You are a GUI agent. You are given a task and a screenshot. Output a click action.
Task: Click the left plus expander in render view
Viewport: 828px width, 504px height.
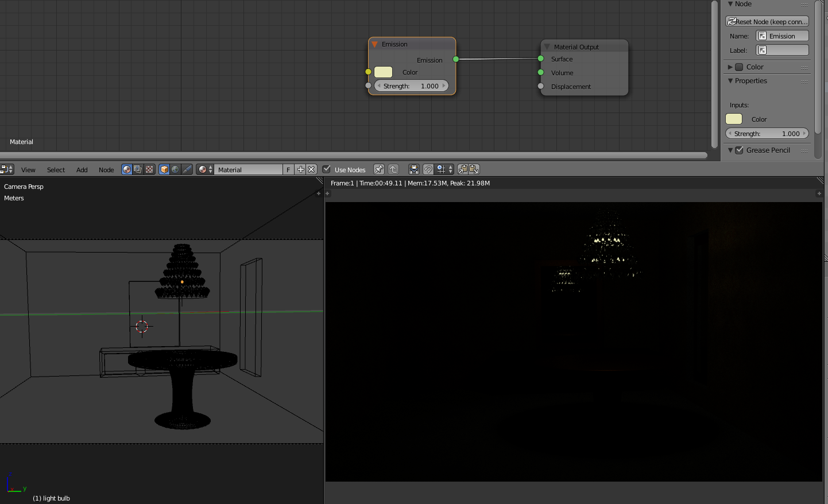328,193
